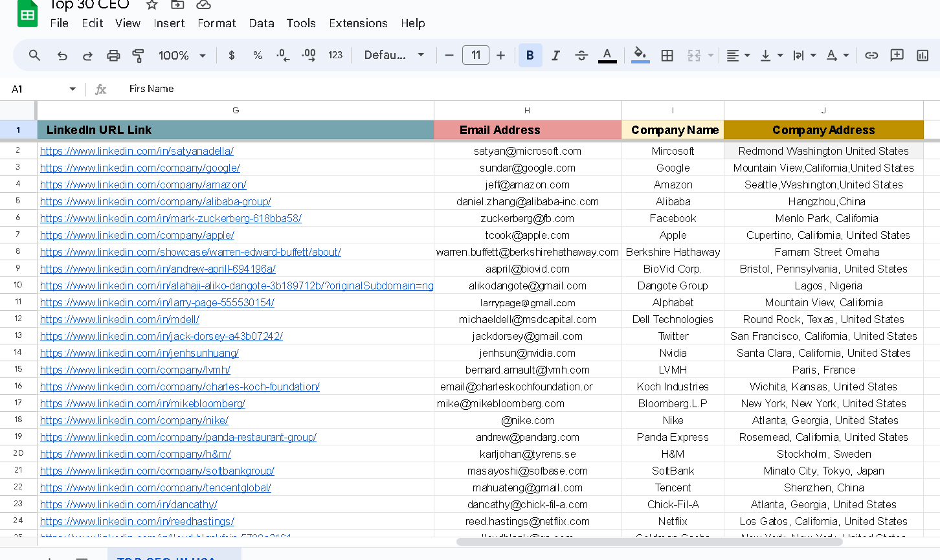Open the Data menu
940x560 pixels.
coord(262,23)
